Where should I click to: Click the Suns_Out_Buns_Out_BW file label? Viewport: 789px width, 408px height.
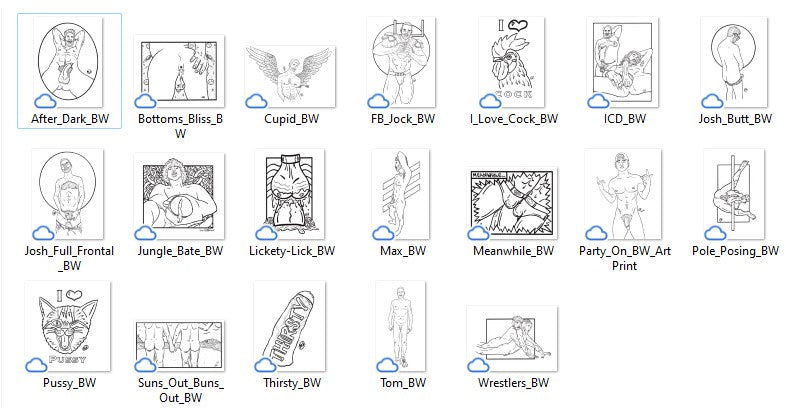(x=181, y=390)
